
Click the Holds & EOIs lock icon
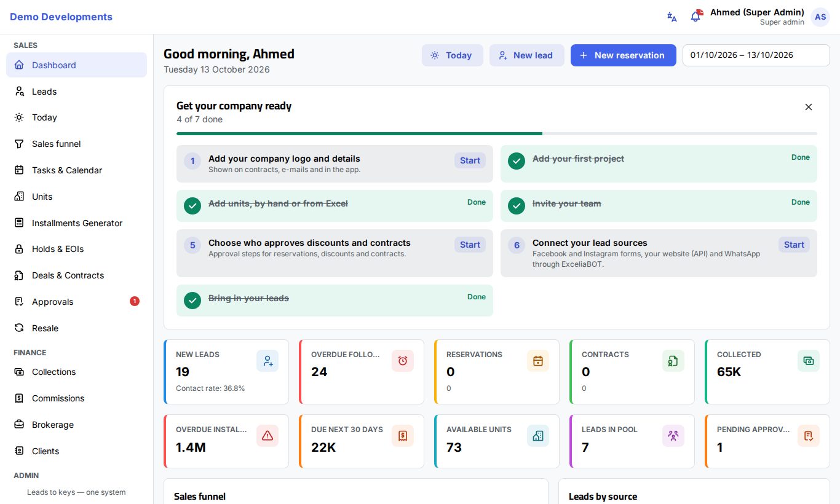click(19, 249)
